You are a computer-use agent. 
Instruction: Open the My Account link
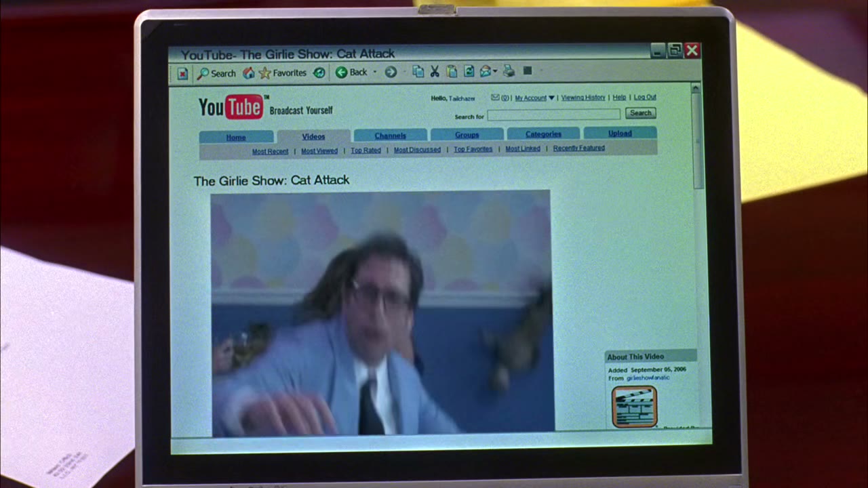point(530,98)
